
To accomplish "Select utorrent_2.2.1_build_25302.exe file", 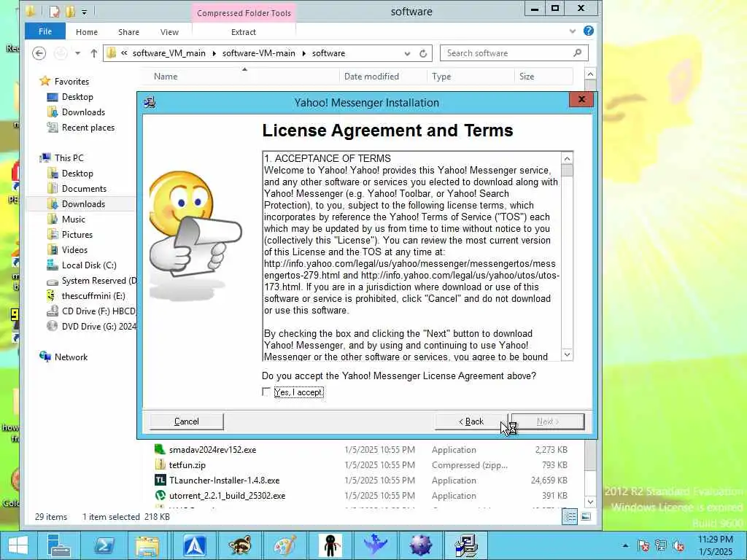I will [227, 495].
